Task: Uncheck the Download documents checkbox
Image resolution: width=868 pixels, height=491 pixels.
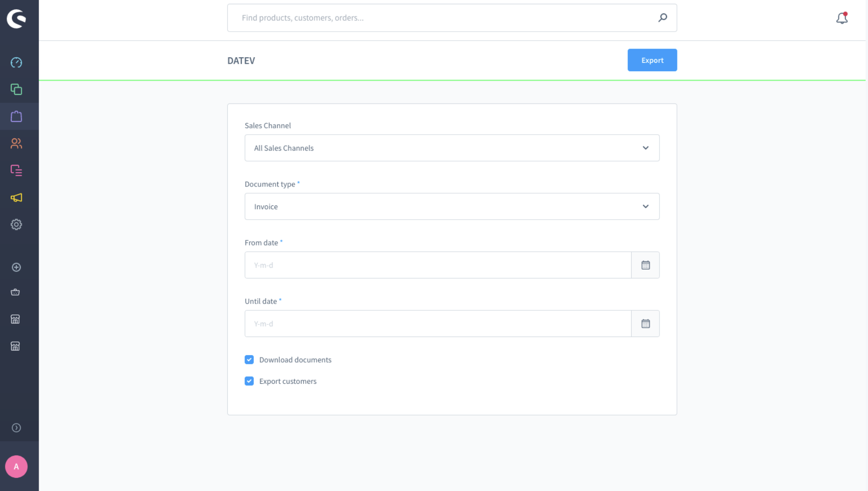Action: tap(249, 360)
